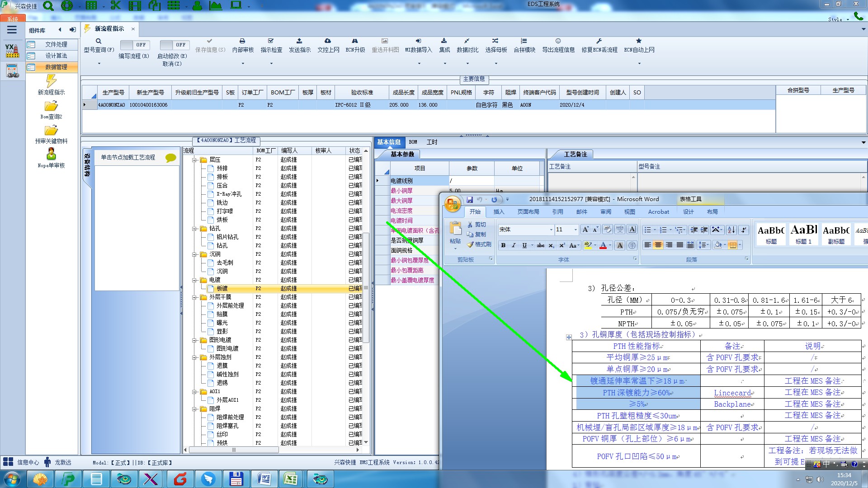Screen dimensions: 868x488
Task: Click the green magnifier search icon in title bar
Action: [x=48, y=6]
